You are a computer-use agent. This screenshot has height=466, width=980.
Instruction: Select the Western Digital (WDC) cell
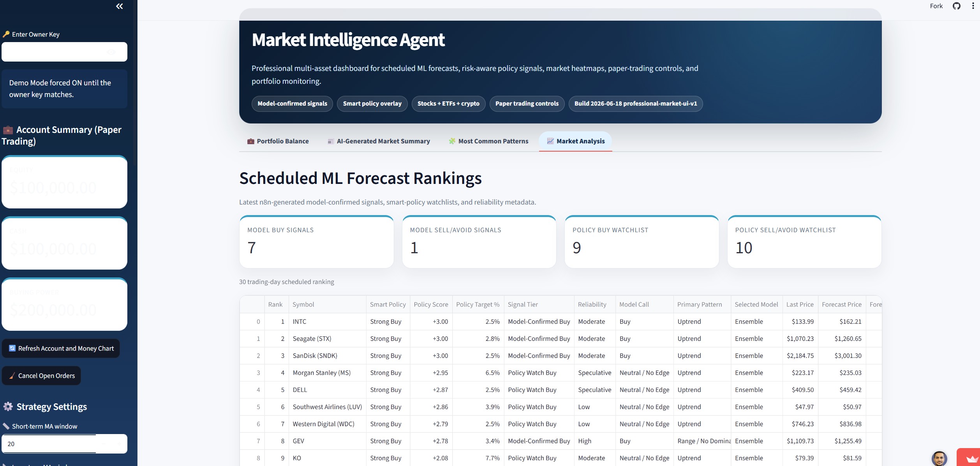(327, 424)
